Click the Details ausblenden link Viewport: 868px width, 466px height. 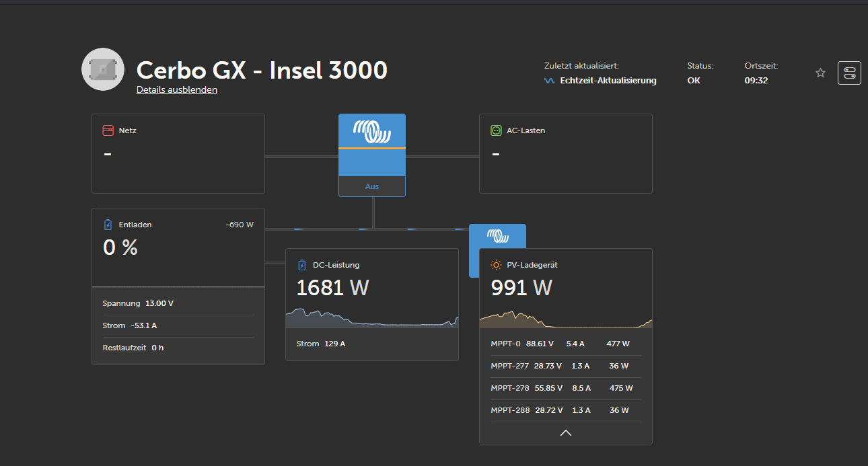pos(177,89)
